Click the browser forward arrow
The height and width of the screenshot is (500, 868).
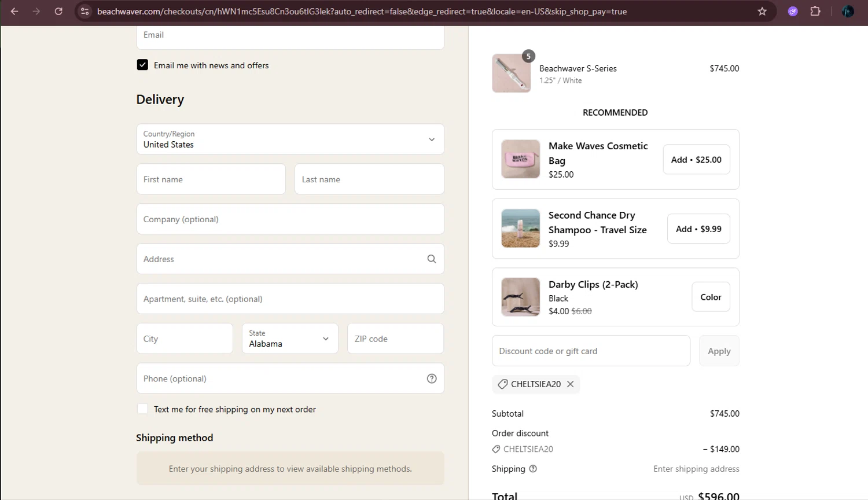click(x=36, y=11)
